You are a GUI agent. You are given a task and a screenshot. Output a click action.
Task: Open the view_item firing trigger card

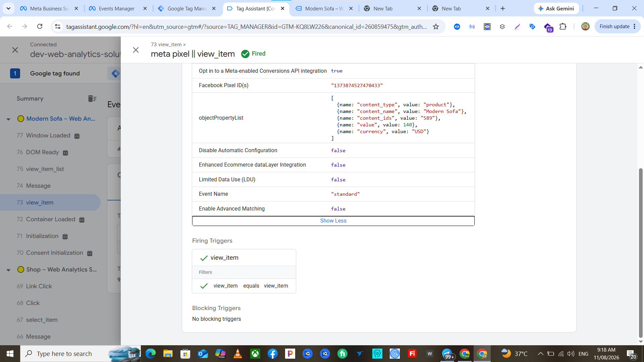pyautogui.click(x=244, y=258)
